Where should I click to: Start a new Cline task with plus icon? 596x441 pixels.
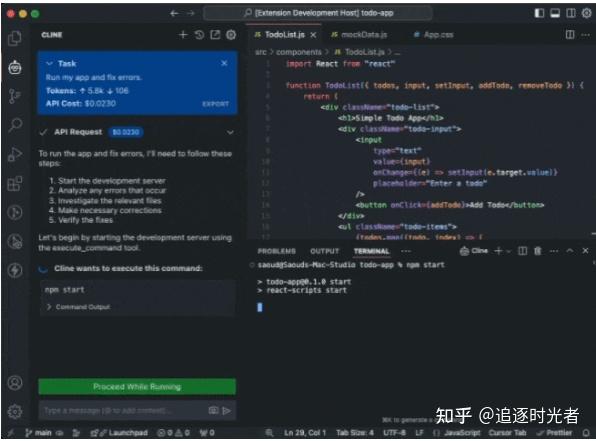click(x=183, y=35)
